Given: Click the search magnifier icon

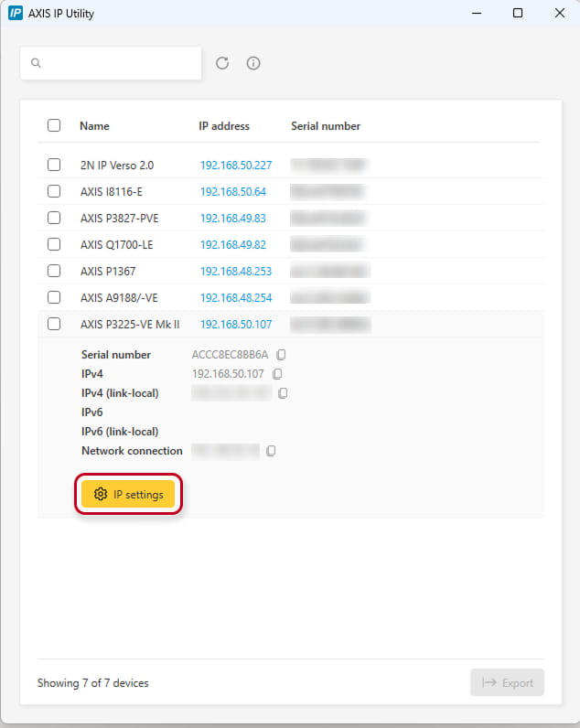Looking at the screenshot, I should 36,63.
